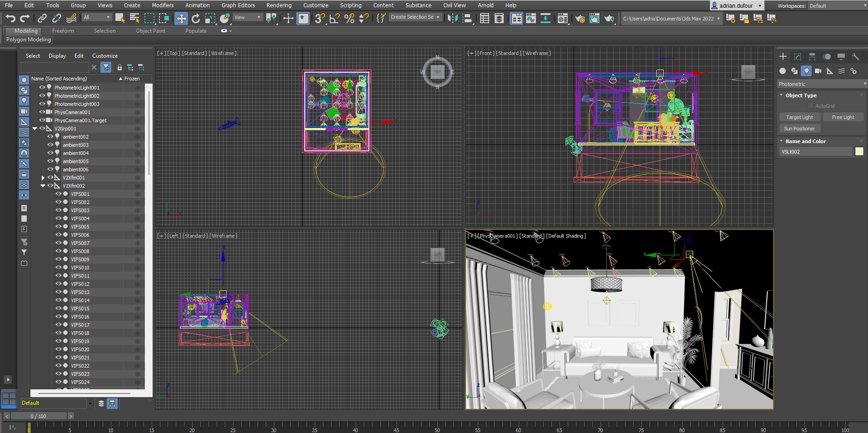
Task: Open the Workspaces Default dropdown
Action: click(837, 6)
